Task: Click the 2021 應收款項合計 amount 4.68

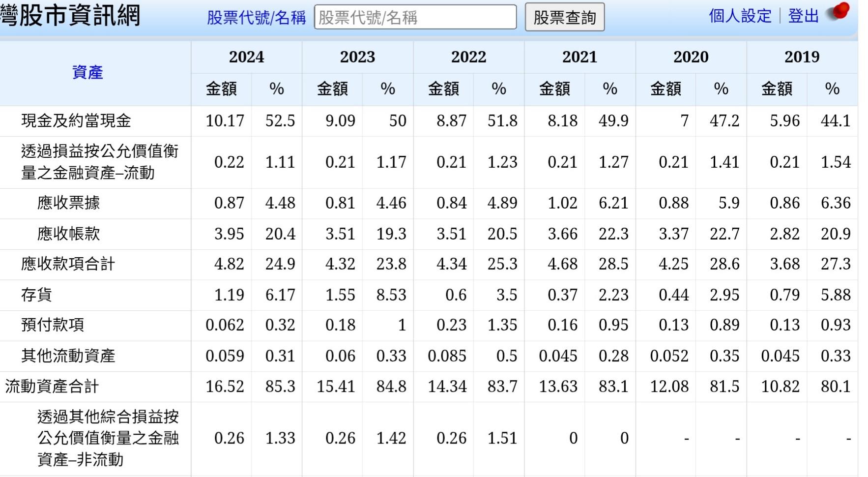Action: pyautogui.click(x=562, y=264)
